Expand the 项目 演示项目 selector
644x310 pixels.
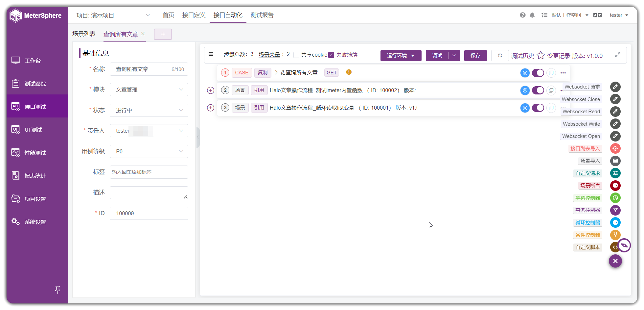(113, 15)
